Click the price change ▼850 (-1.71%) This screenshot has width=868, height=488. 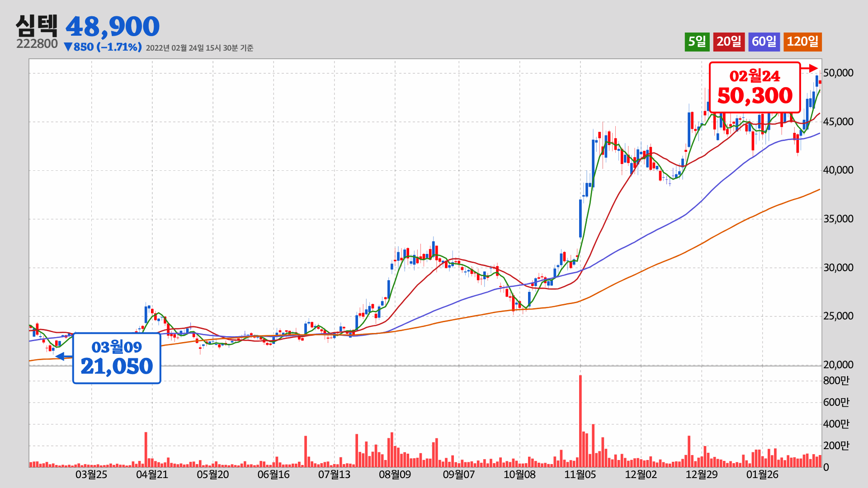tap(103, 47)
